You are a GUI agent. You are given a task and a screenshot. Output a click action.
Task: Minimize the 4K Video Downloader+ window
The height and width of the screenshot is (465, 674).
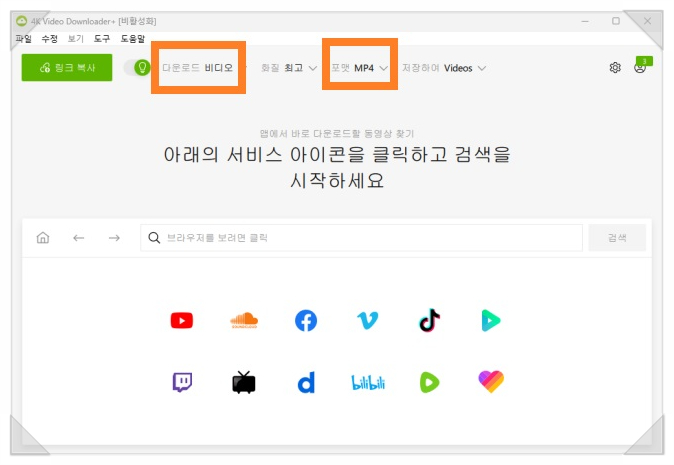(x=585, y=21)
